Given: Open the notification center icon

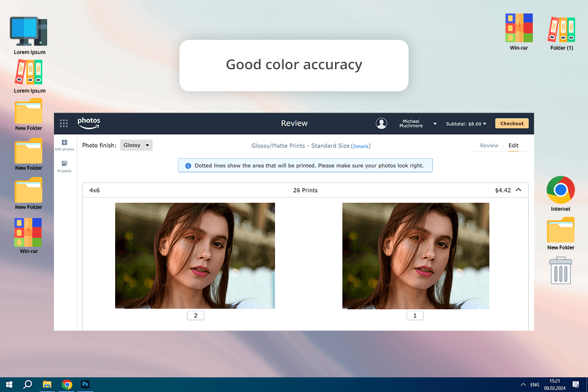Looking at the screenshot, I should (x=576, y=385).
